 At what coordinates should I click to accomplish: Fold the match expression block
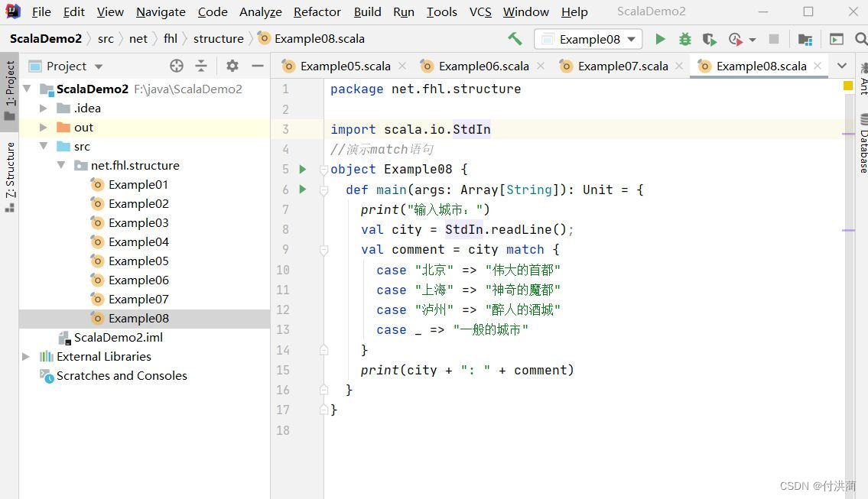[323, 250]
